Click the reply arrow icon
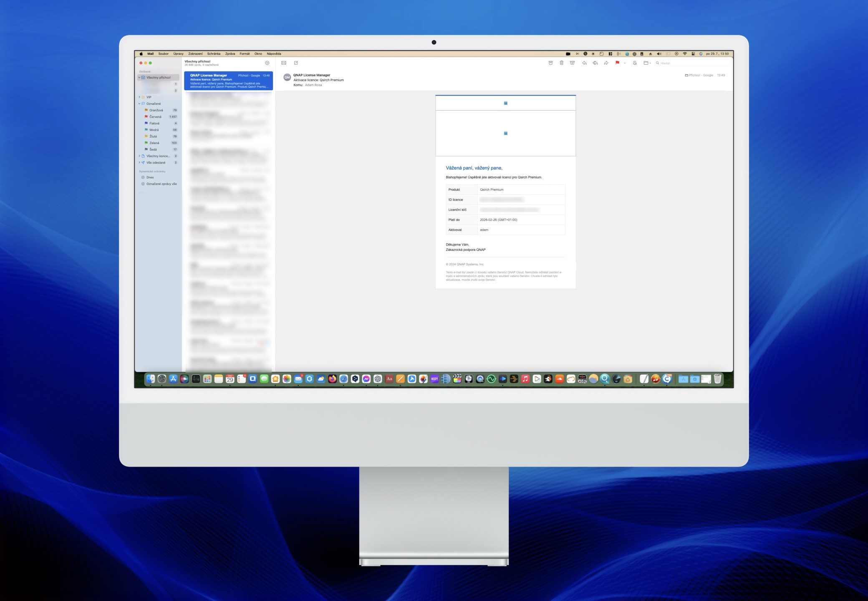Image resolution: width=868 pixels, height=601 pixels. pyautogui.click(x=584, y=63)
